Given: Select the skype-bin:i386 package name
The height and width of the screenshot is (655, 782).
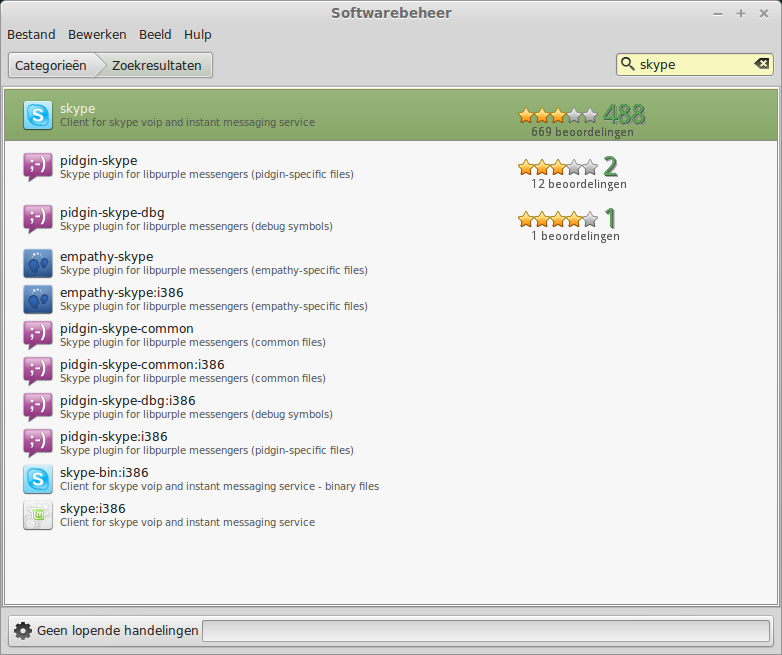Looking at the screenshot, I should click(104, 472).
